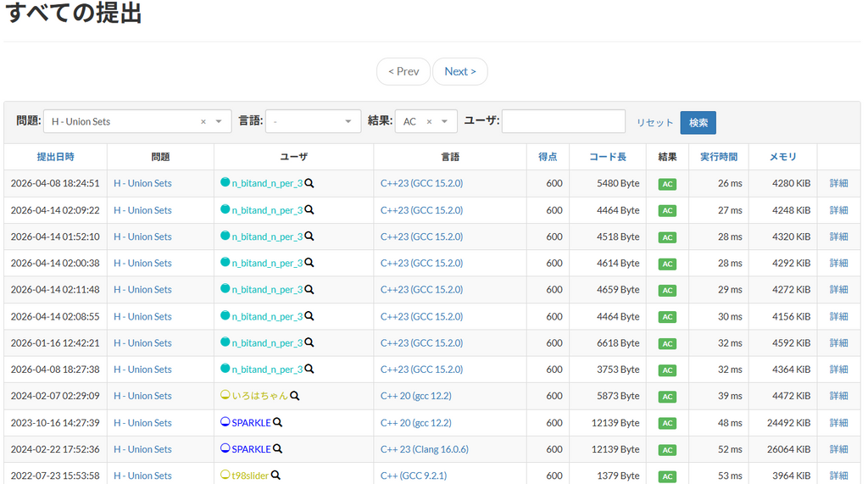Image resolution: width=868 pixels, height=484 pixels.
Task: Sort submissions by 提出日時 column
Action: point(55,157)
